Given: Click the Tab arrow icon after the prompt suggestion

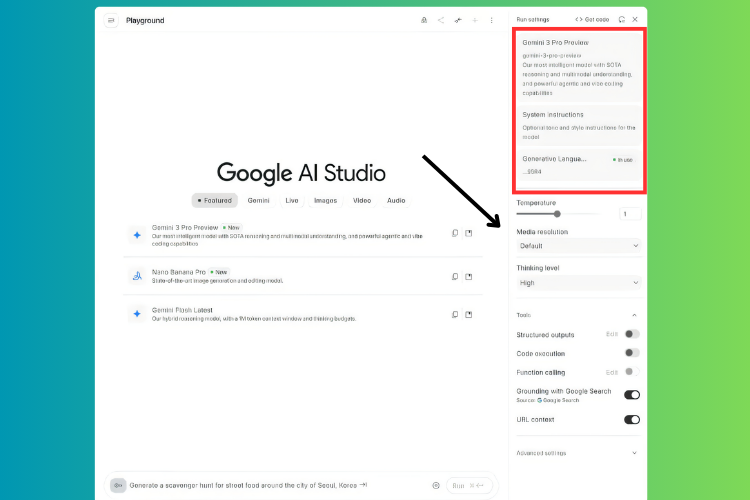Looking at the screenshot, I should (x=364, y=485).
